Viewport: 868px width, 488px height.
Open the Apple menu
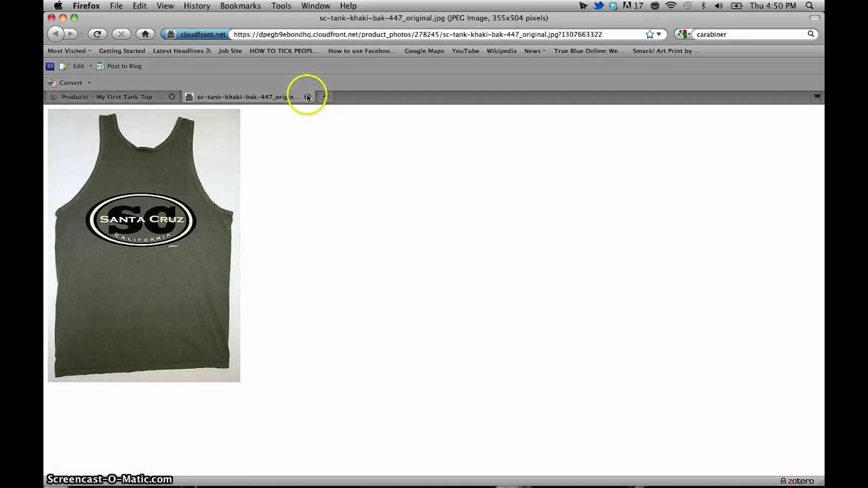(58, 5)
